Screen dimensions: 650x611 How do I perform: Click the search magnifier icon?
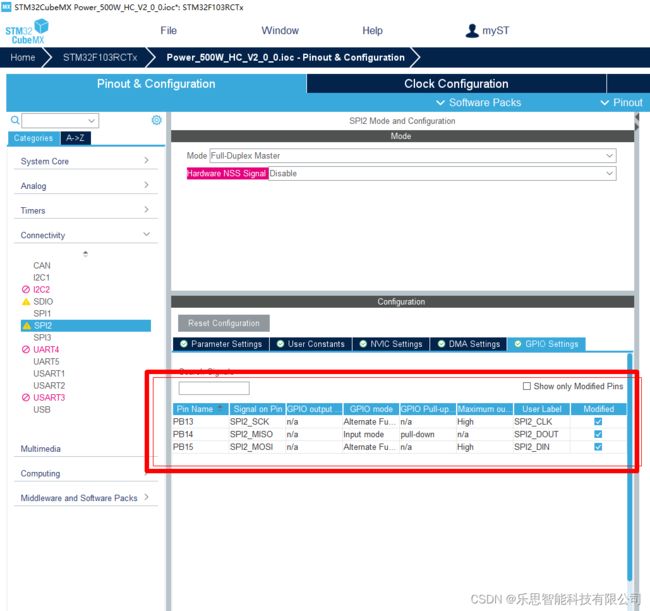tap(15, 120)
